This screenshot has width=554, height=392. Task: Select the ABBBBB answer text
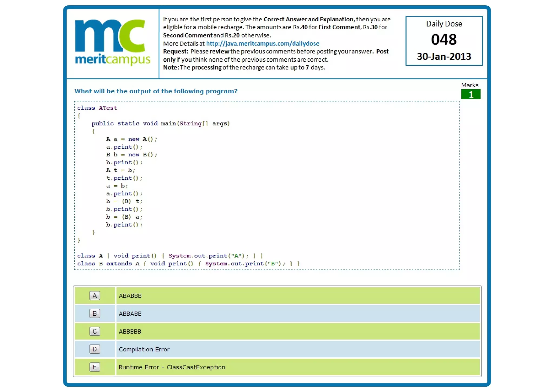pos(130,331)
